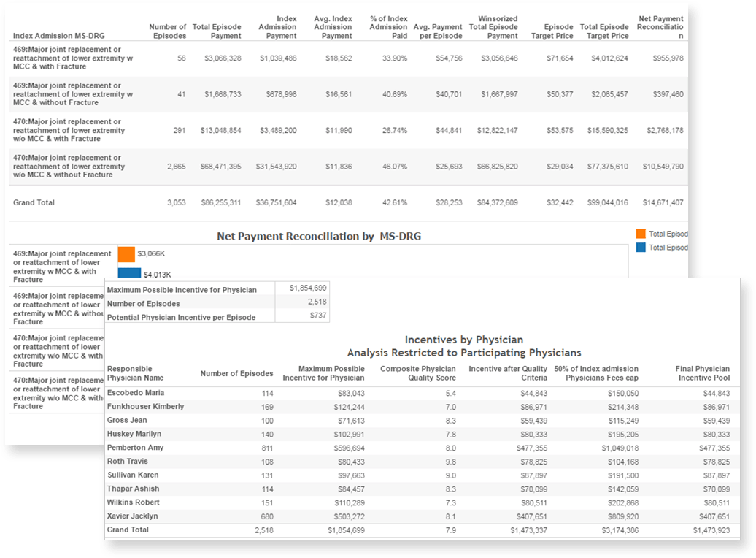The height and width of the screenshot is (558, 756).
Task: Click the Net Payment Reconciliation by MS-DRG title
Action: pos(319,237)
